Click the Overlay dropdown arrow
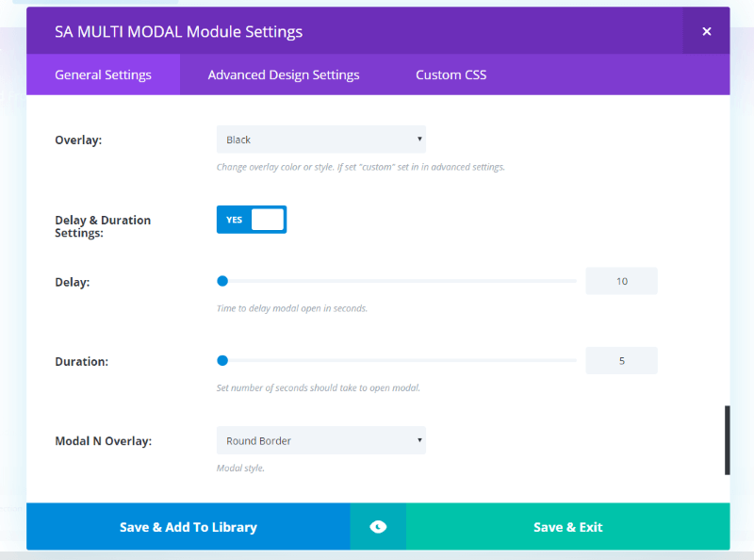754x560 pixels. point(419,139)
